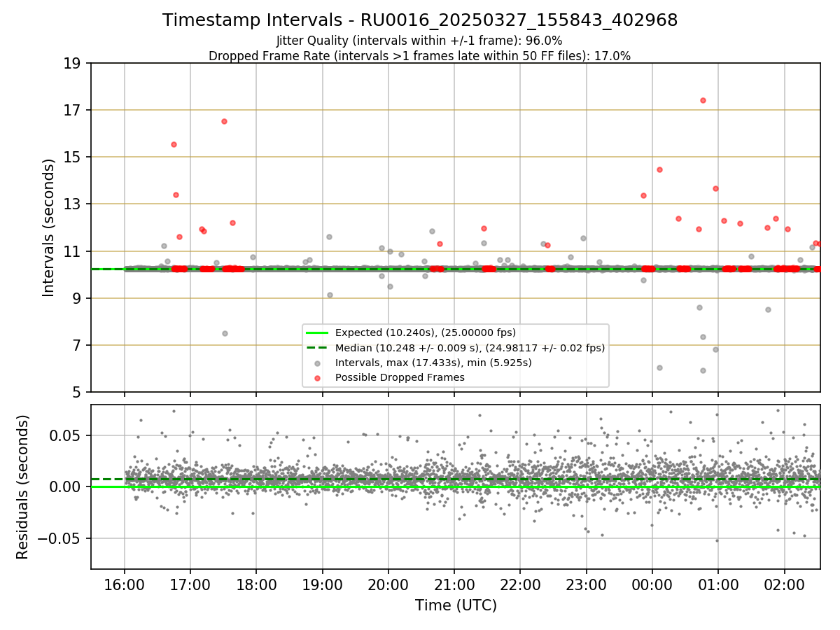Click the 19:00 x-axis tick label
This screenshot has height=630, width=840.
coord(323,584)
